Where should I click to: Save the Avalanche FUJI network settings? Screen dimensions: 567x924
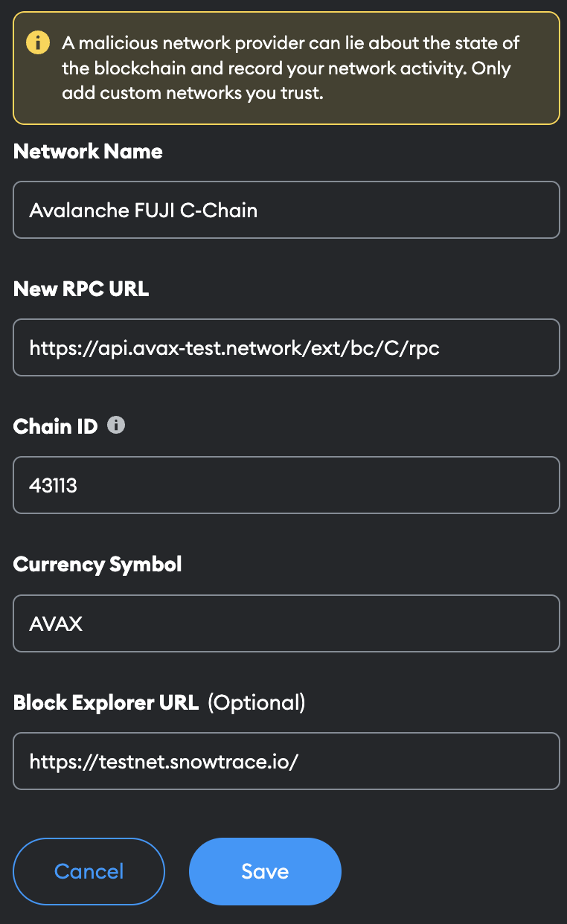click(x=265, y=871)
